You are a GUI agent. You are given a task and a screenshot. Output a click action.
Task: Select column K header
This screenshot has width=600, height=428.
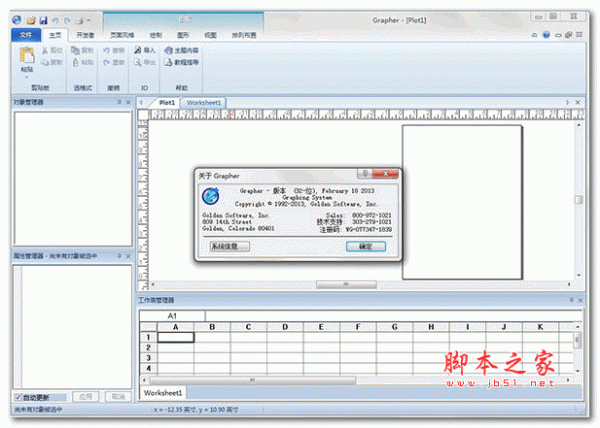(x=540, y=327)
